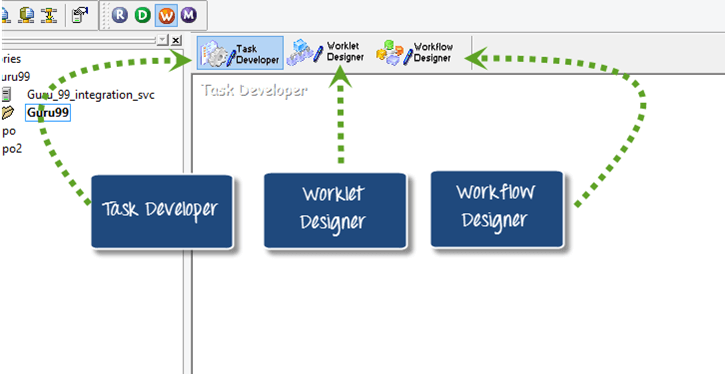Viewport: 725px width, 374px height.
Task: Click the yellow hierarchy toolbar icon
Action: point(48,15)
